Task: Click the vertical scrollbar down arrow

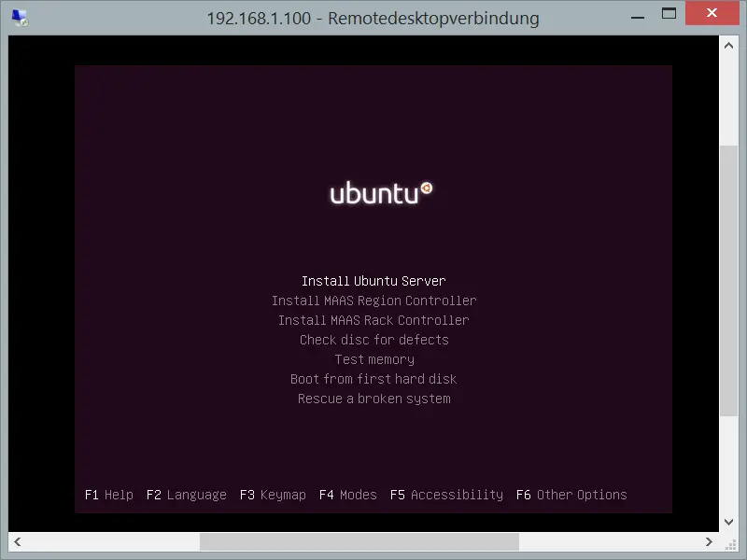Action: pyautogui.click(x=728, y=522)
